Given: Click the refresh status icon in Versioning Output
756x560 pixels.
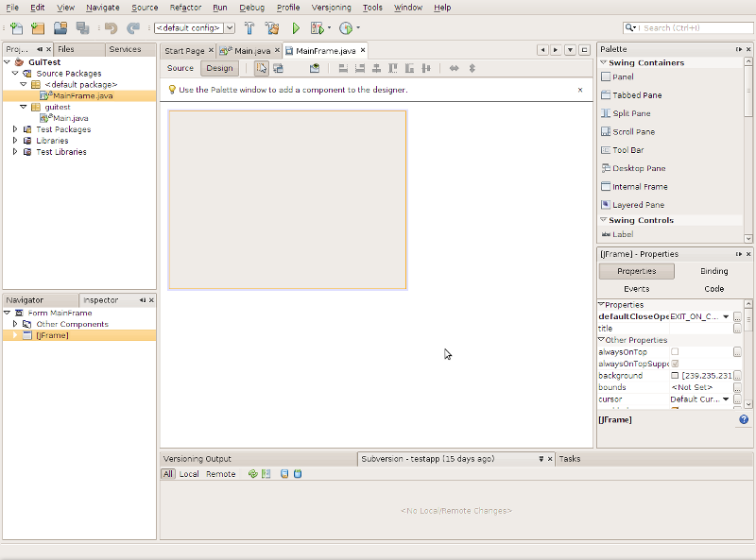Looking at the screenshot, I should click(252, 474).
